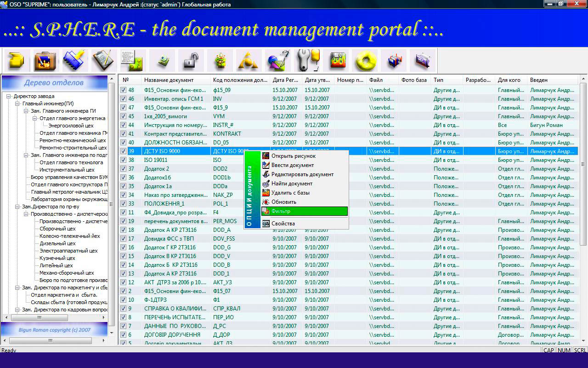The image size is (588, 368).
Task: Click the burning floppy disk toolbar icon
Action: (x=339, y=60)
